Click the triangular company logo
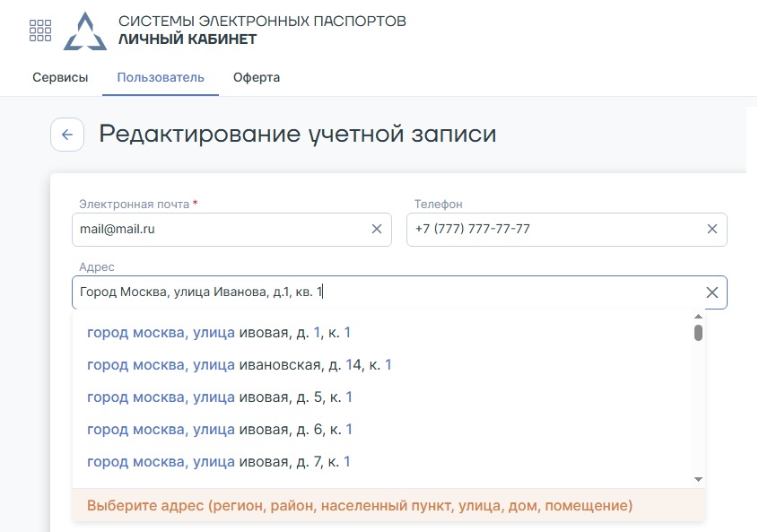Screen dimensions: 759x532 coord(85,31)
